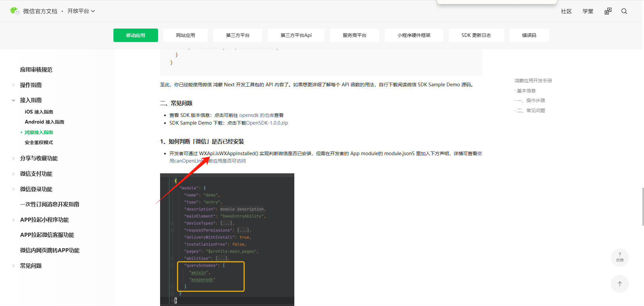Viewport: 644px width, 306px height.
Task: Switch to the 第三方平台 tab
Action: (238, 35)
